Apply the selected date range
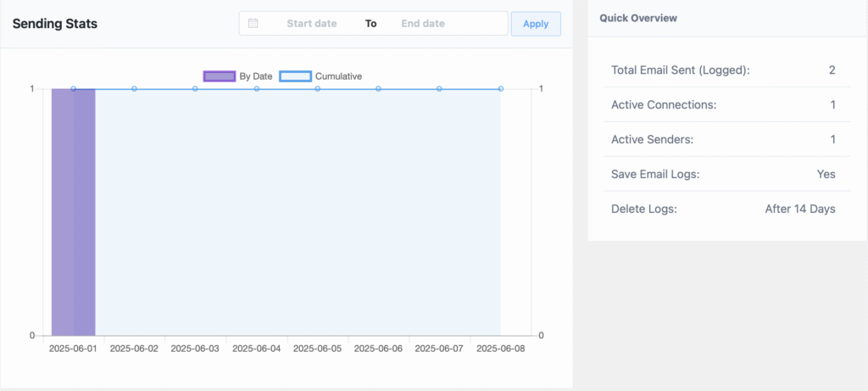This screenshot has height=391, width=868. point(536,24)
